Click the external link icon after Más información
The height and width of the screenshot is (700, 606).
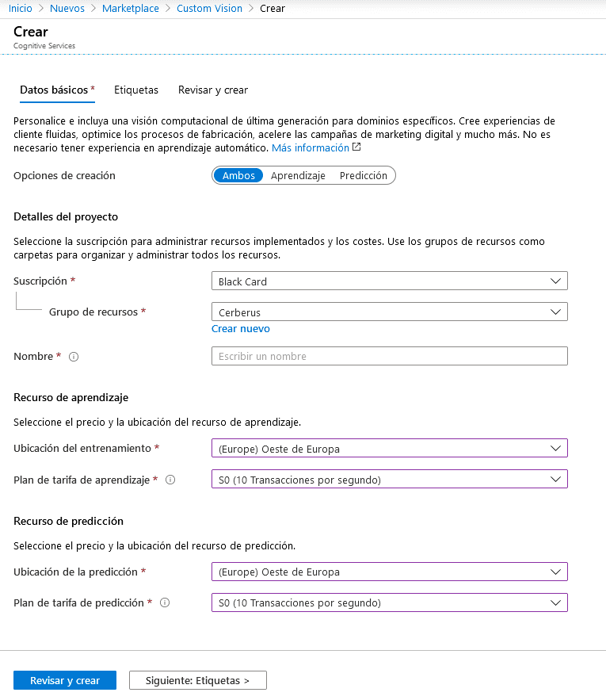click(356, 147)
